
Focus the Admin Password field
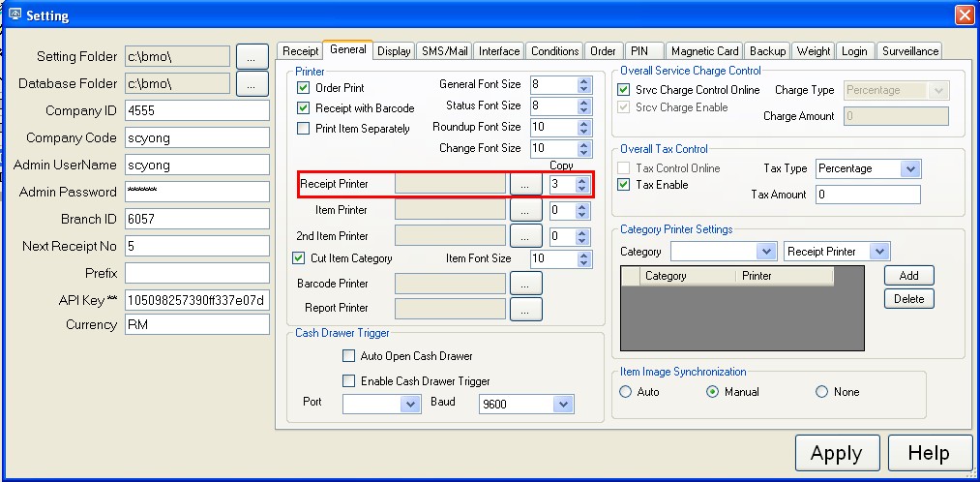coord(197,192)
